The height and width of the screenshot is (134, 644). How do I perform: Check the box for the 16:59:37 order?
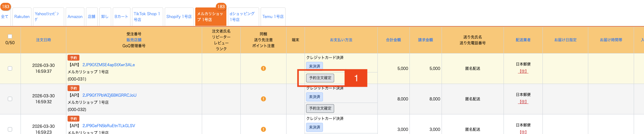tap(10, 68)
